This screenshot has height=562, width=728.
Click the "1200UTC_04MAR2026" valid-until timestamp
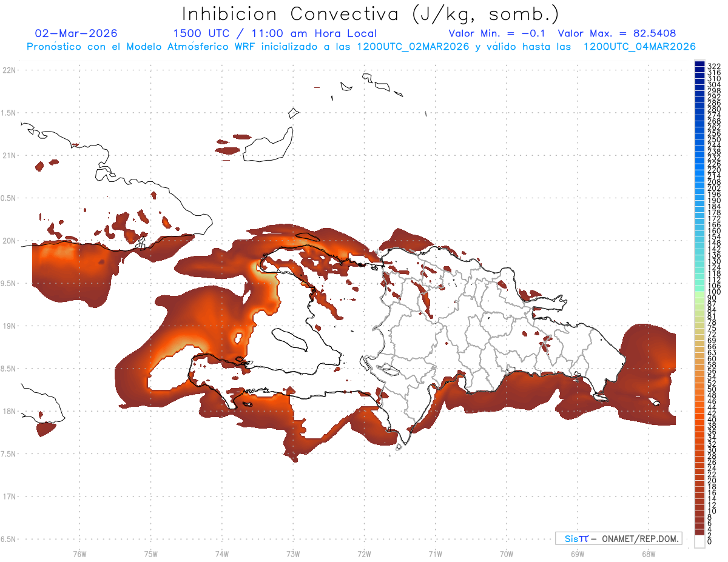pyautogui.click(x=639, y=46)
